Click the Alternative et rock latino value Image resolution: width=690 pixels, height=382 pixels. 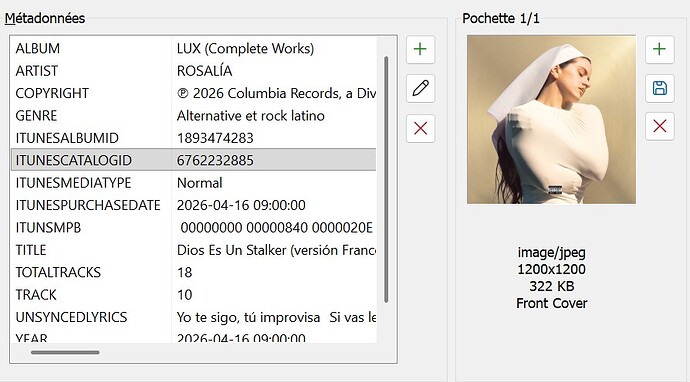251,116
